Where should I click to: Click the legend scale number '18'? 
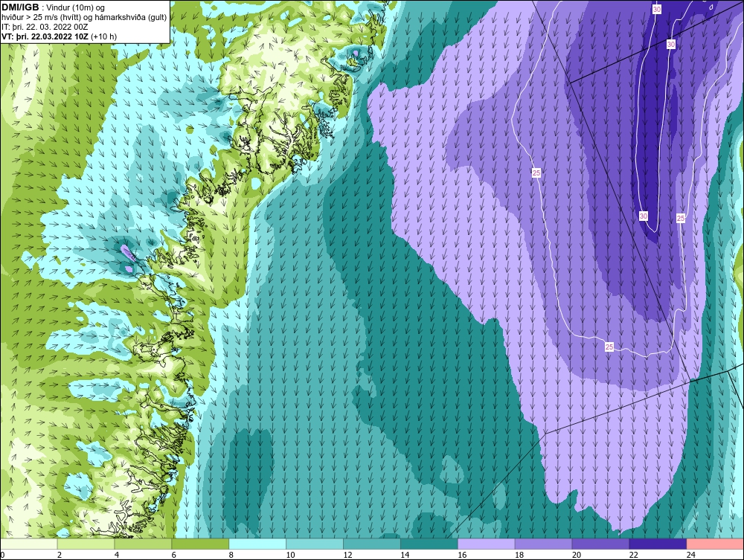(519, 555)
